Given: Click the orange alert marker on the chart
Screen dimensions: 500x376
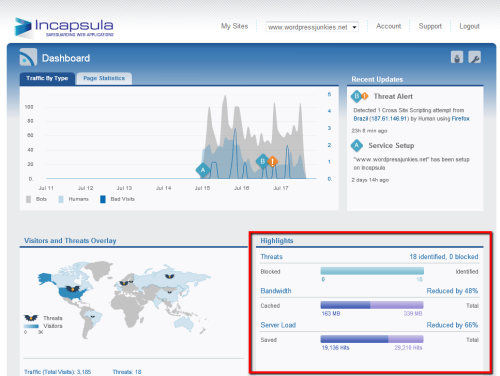Looking at the screenshot, I should tap(273, 162).
